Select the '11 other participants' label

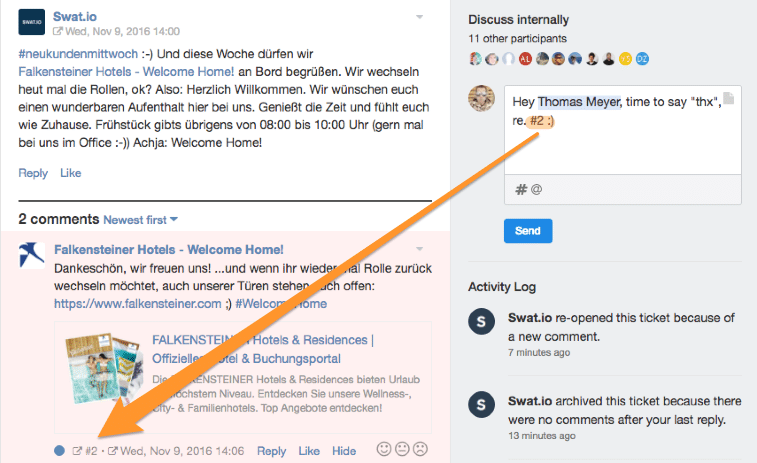518,39
